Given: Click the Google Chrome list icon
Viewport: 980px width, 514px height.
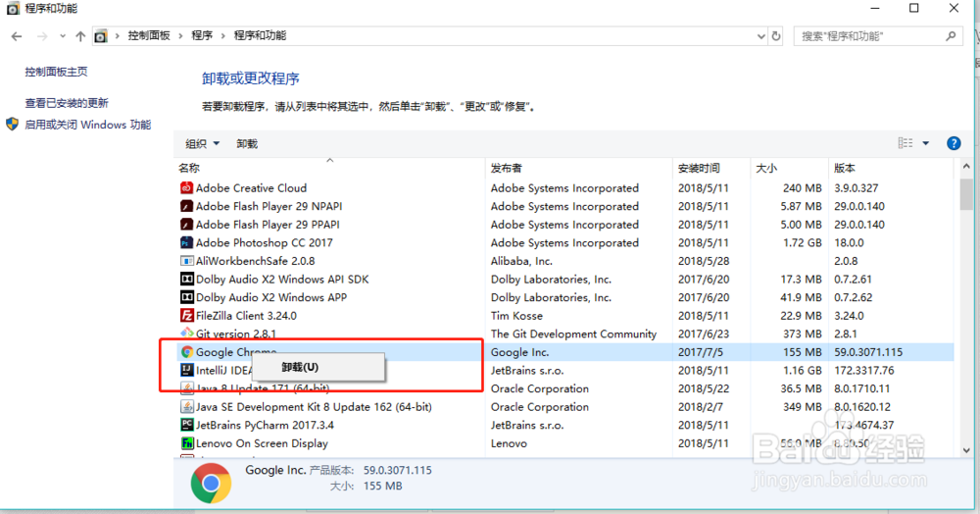Looking at the screenshot, I should (x=186, y=352).
